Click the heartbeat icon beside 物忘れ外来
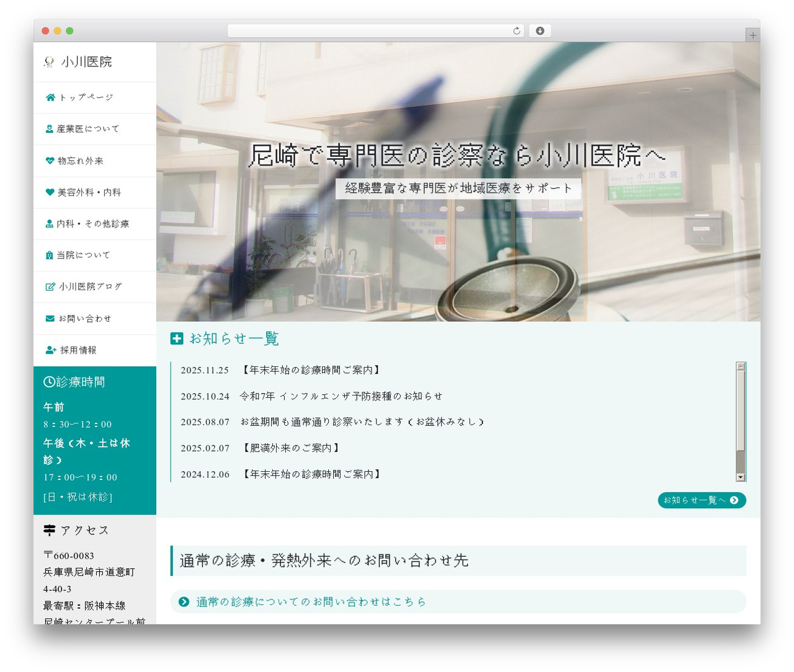This screenshot has height=672, width=794. (x=50, y=161)
